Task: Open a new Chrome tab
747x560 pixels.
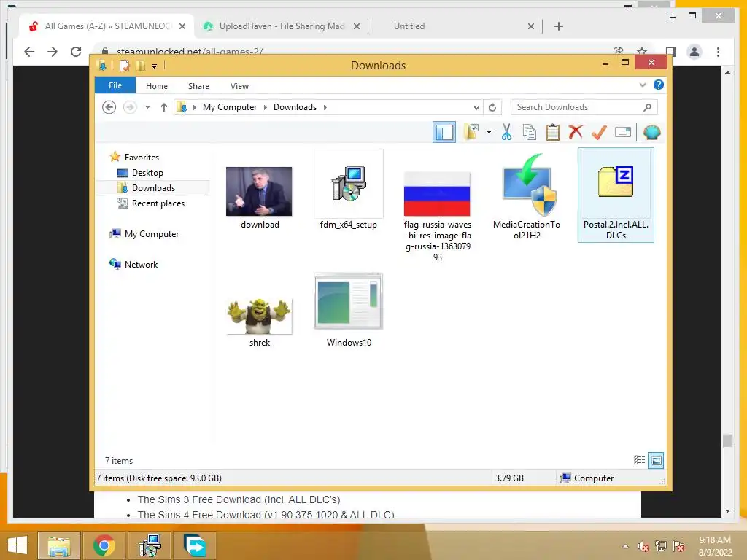Action: tap(559, 26)
